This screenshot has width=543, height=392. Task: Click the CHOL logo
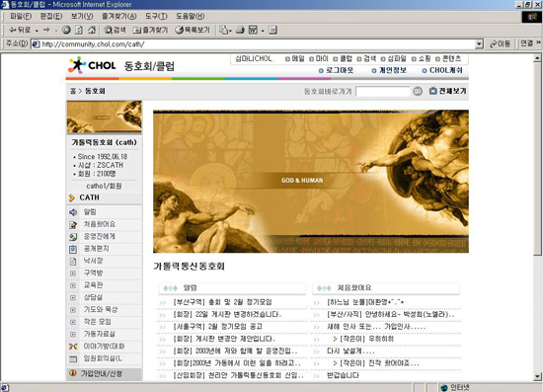pyautogui.click(x=92, y=65)
